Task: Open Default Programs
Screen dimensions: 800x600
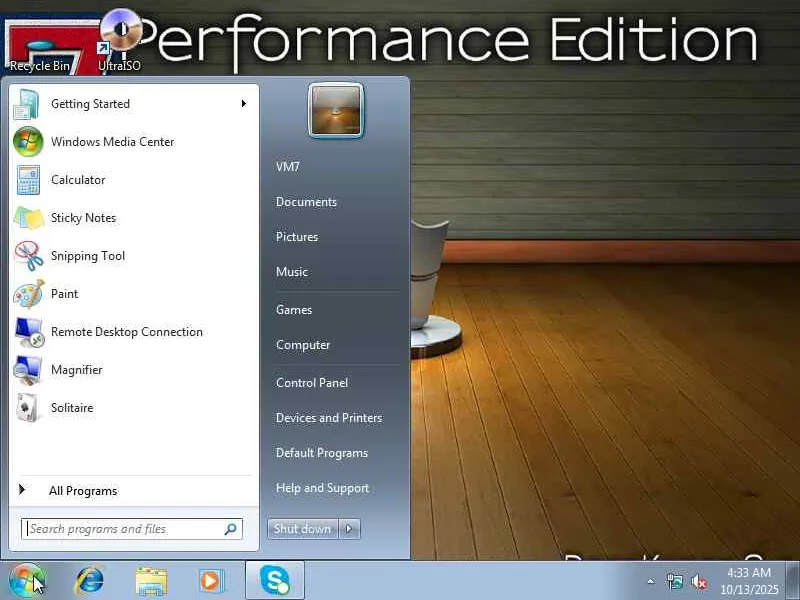Action: pyautogui.click(x=322, y=453)
